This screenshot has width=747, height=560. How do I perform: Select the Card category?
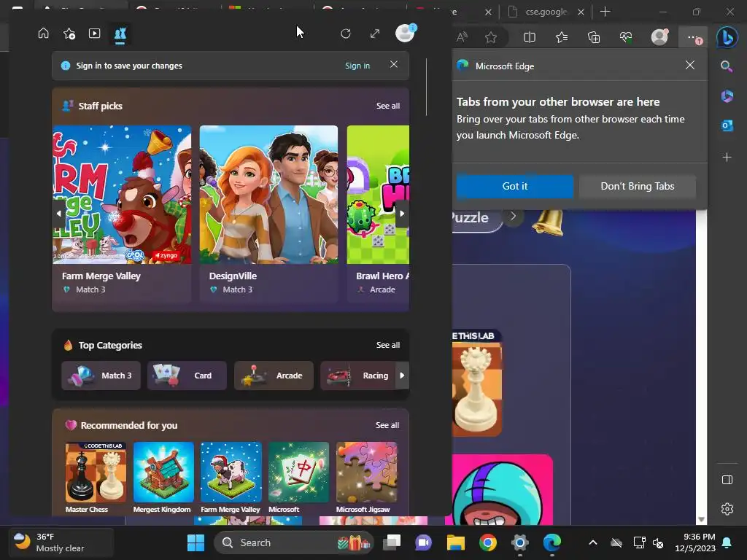pos(187,376)
